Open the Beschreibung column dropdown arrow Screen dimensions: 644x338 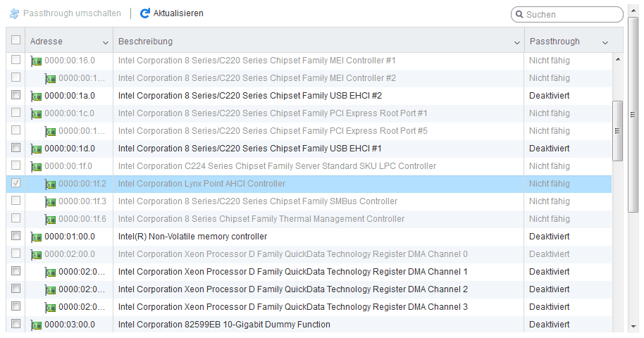[518, 42]
